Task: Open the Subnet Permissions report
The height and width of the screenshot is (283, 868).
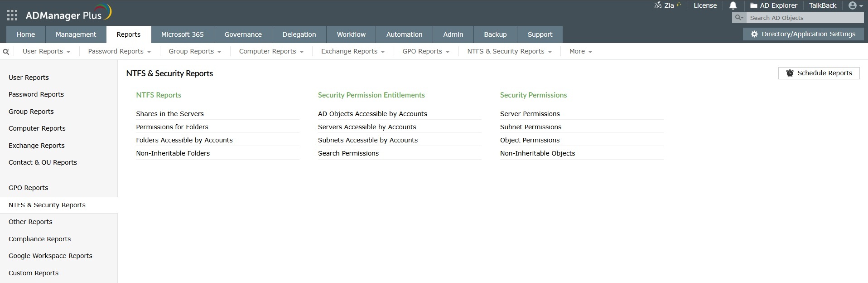Action: [530, 127]
